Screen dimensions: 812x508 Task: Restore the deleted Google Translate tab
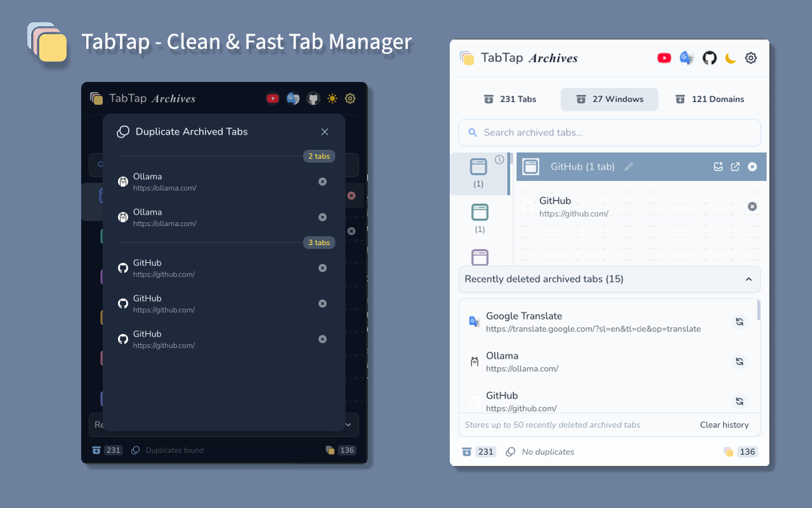(740, 321)
